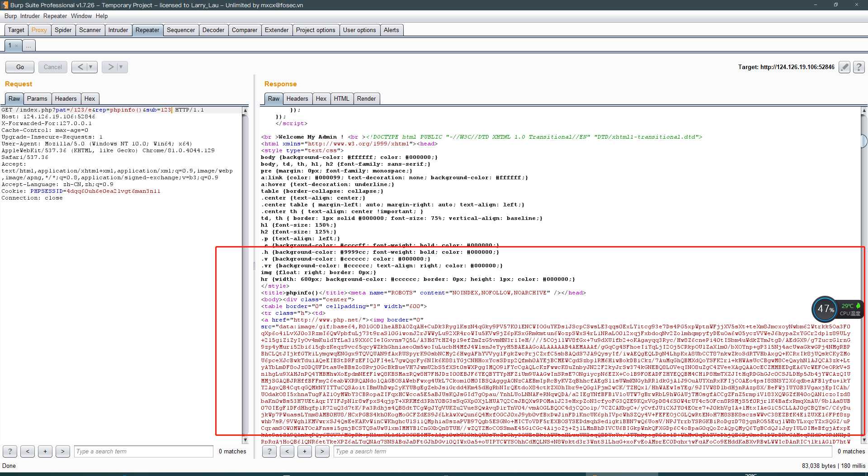Select the request Params tab
This screenshot has width=868, height=476.
[37, 99]
